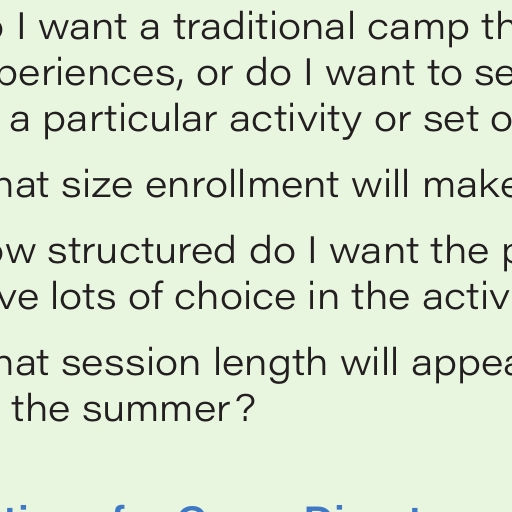Click the word "particular"

click(130, 121)
